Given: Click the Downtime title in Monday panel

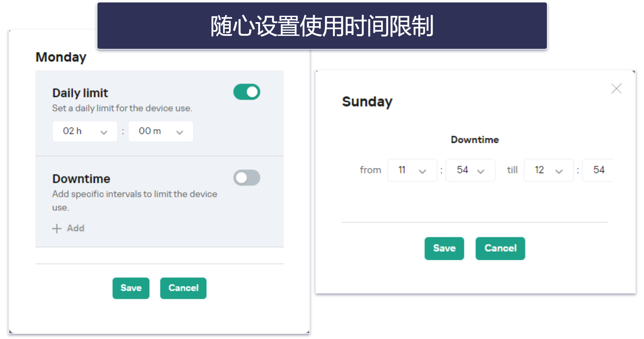Looking at the screenshot, I should pyautogui.click(x=81, y=179).
